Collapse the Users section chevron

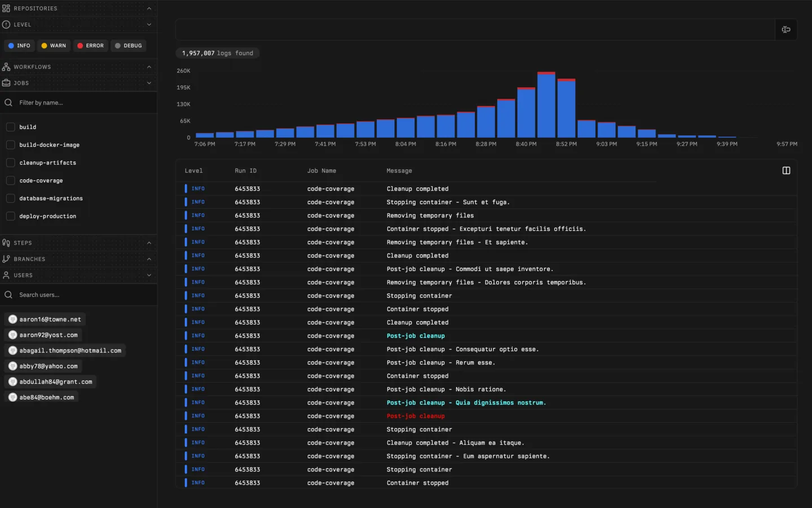pos(149,275)
